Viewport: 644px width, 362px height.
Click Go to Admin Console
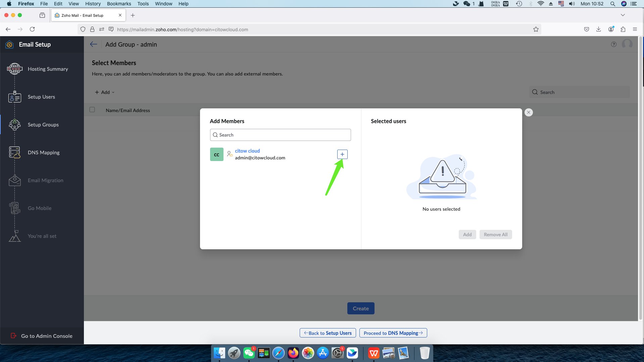tap(47, 336)
